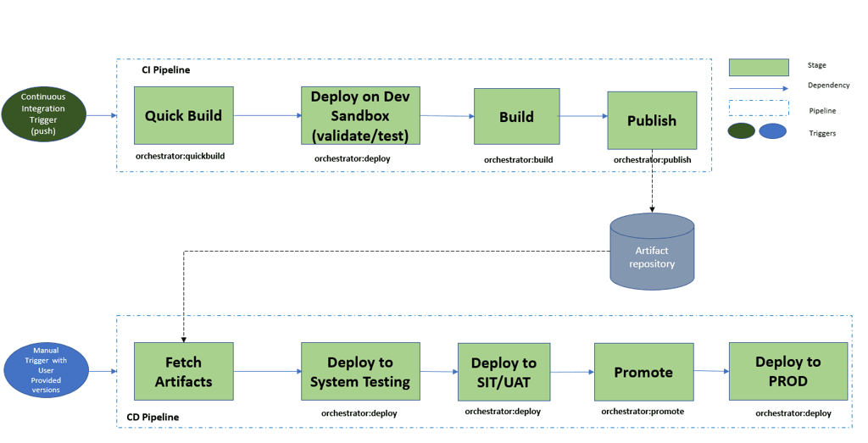868x443 pixels.
Task: Click the Triggers legend label
Action: [x=822, y=133]
